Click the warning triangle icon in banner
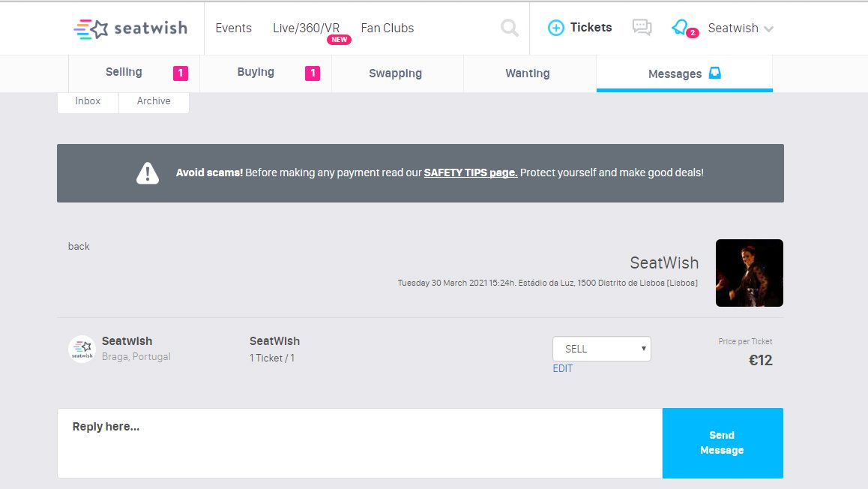The image size is (868, 489). tap(148, 172)
